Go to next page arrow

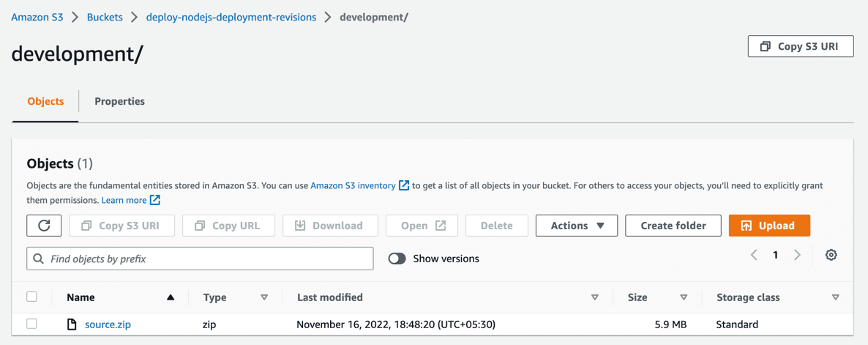point(797,256)
